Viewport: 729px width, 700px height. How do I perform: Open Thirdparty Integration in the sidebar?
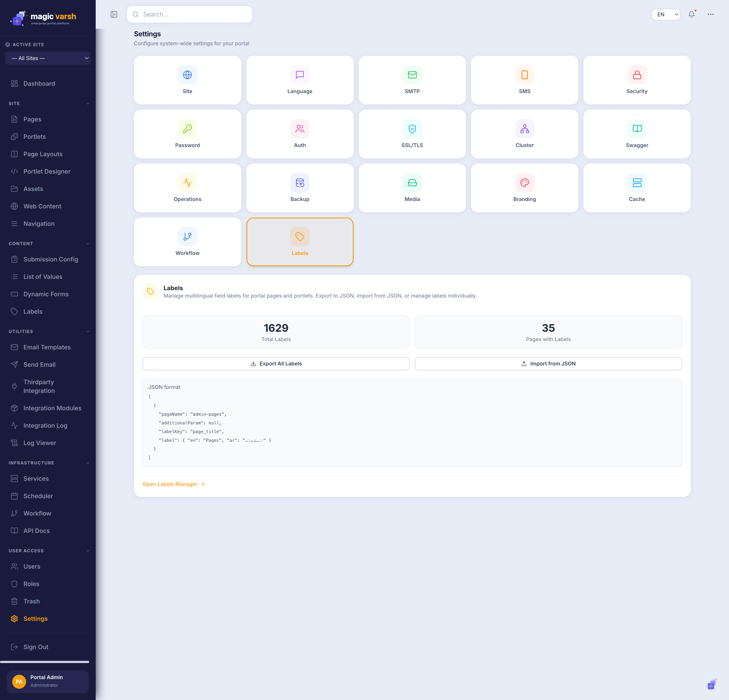tap(48, 387)
